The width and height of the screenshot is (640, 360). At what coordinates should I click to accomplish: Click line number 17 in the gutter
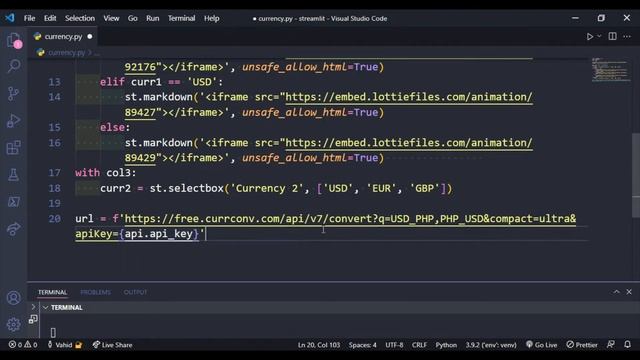point(54,173)
